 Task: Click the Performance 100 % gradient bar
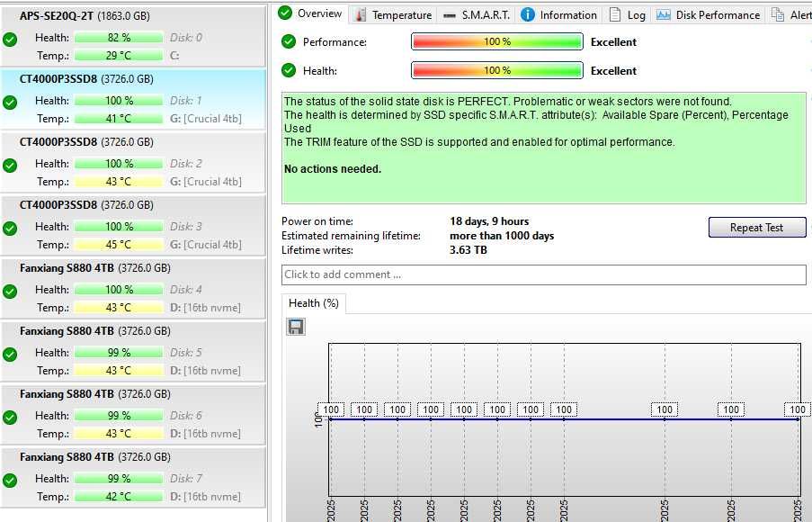click(x=497, y=41)
